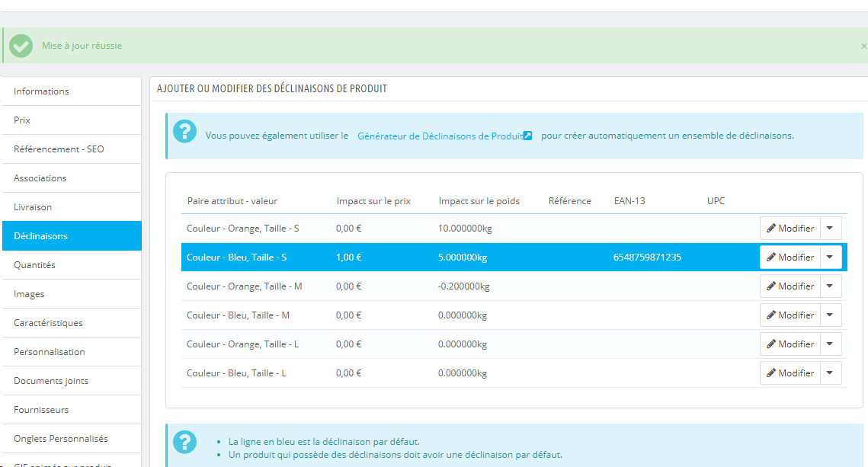Expand actions dropdown for Bleu, Taille - M row
The height and width of the screenshot is (467, 868).
[830, 315]
